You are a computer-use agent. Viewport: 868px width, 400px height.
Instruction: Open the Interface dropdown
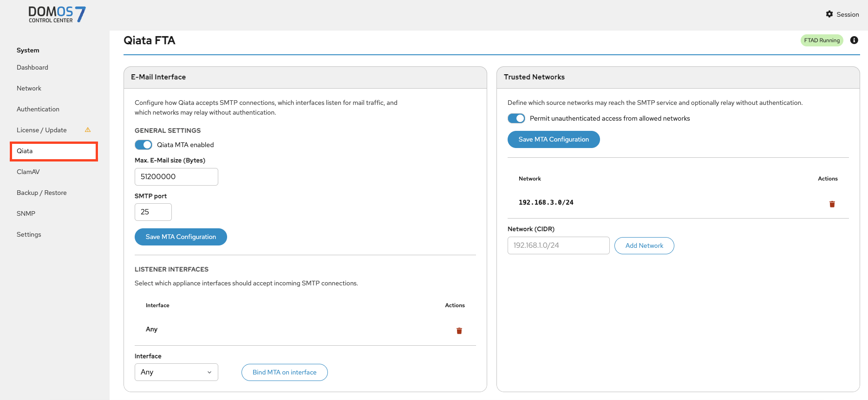point(176,372)
